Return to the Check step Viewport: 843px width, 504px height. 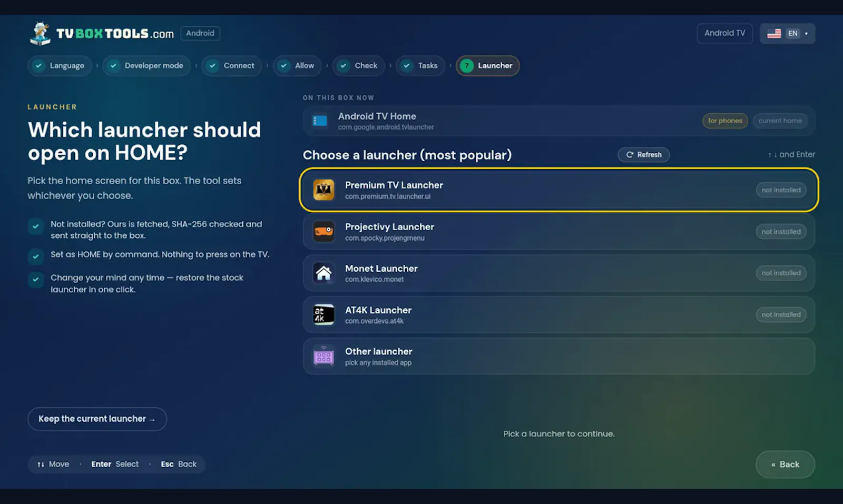359,66
